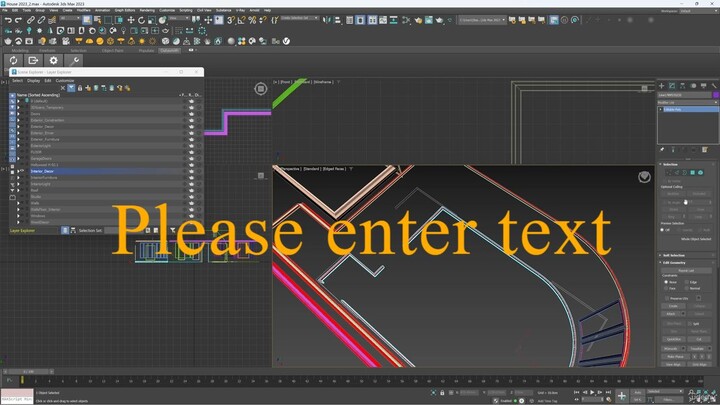Screen dimensions: 720x405
Task: Select the Off preview selection radio button
Action: [662, 230]
